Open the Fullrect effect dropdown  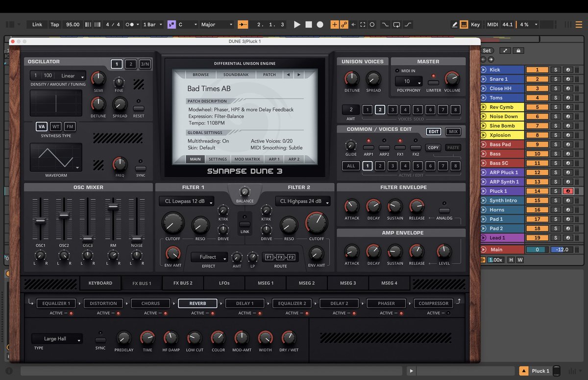[209, 257]
